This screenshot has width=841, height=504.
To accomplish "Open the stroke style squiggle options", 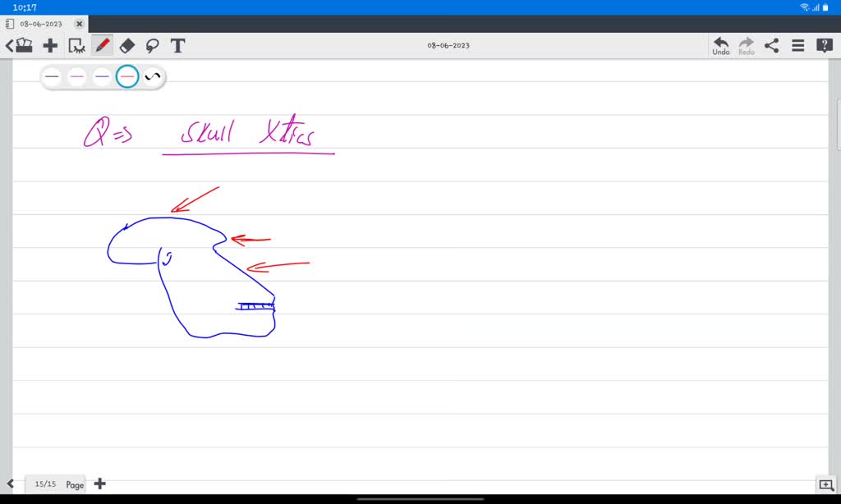I will tap(152, 77).
